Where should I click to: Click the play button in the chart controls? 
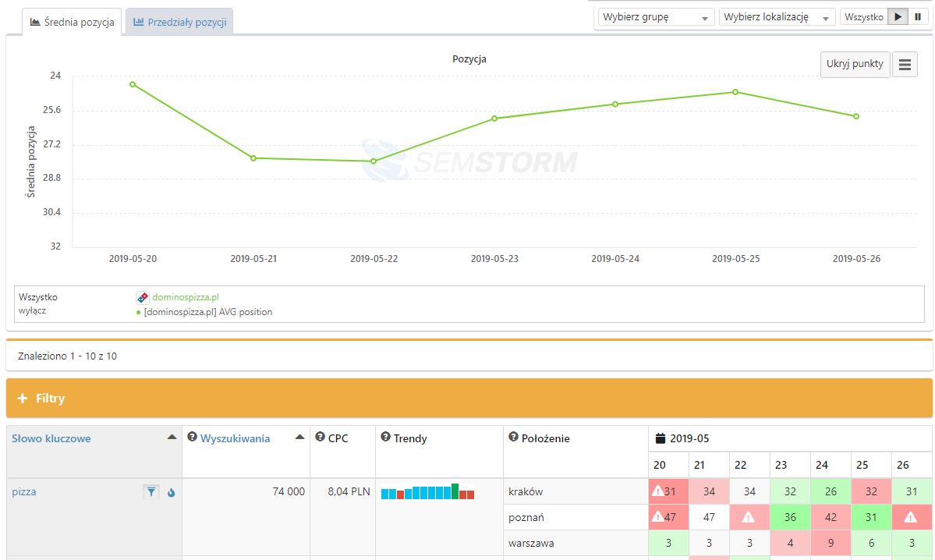coord(898,16)
